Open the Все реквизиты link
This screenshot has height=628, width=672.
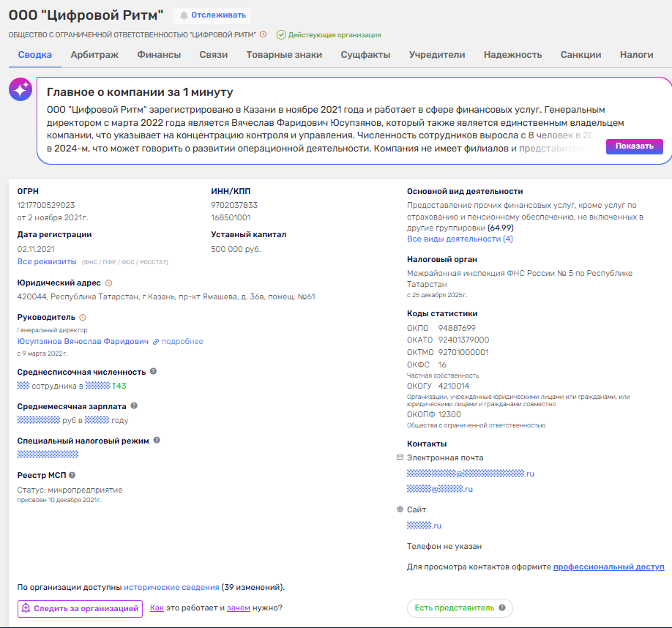click(x=47, y=261)
